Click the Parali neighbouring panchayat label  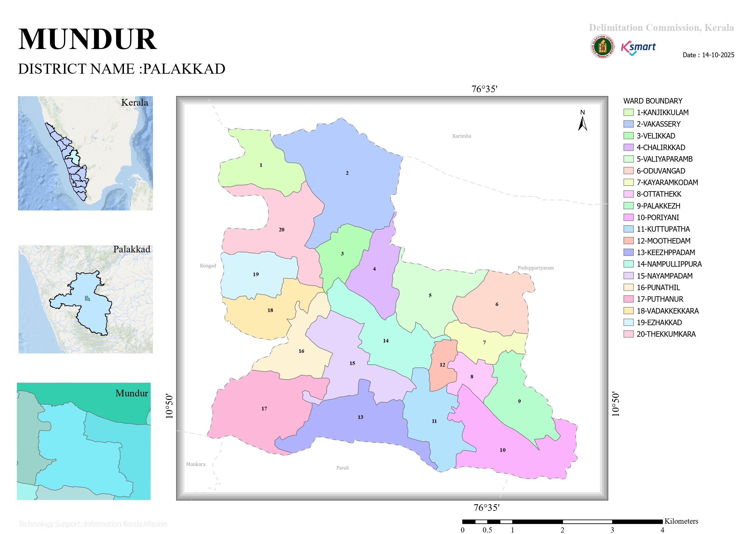[x=343, y=468]
